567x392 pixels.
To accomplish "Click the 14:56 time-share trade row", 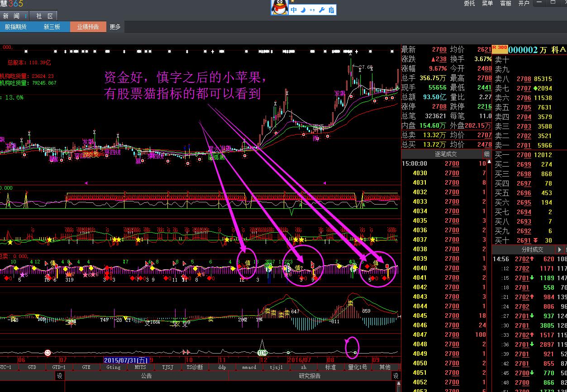I will point(529,259).
